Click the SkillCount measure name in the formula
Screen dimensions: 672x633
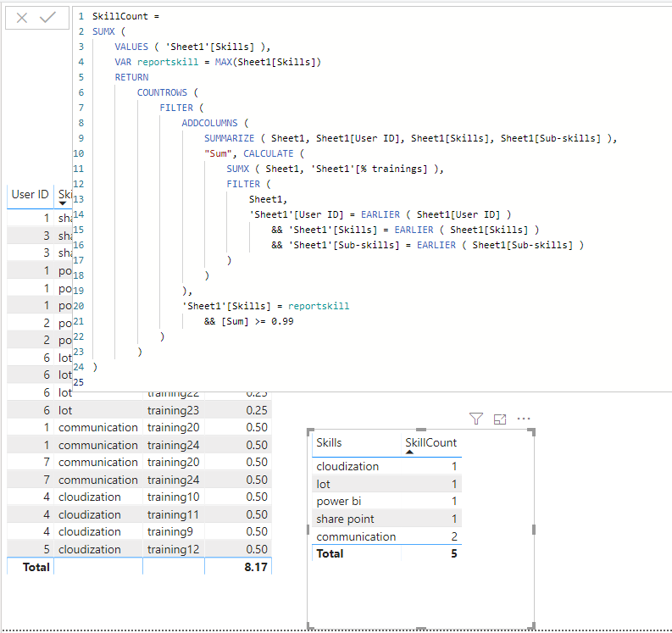pyautogui.click(x=120, y=16)
